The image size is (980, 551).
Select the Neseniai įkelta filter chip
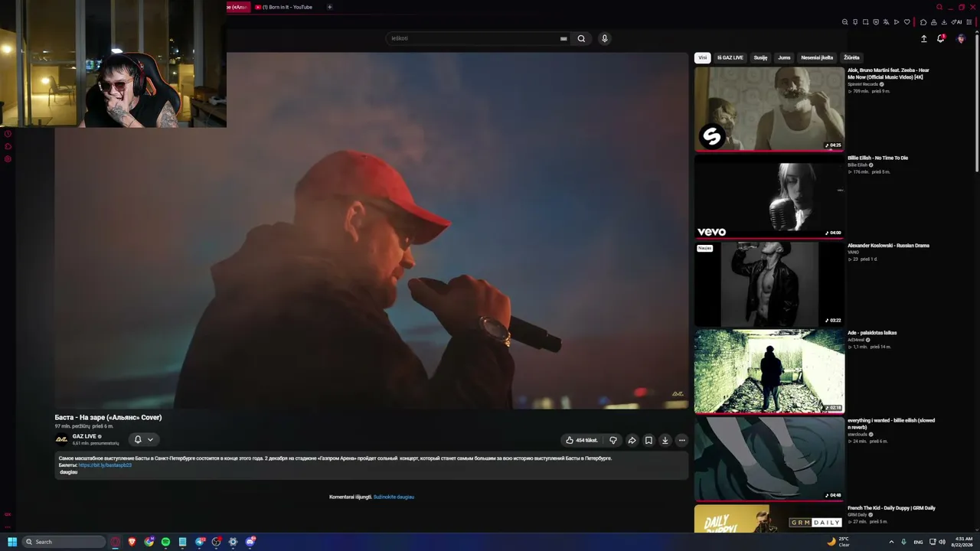pos(817,57)
